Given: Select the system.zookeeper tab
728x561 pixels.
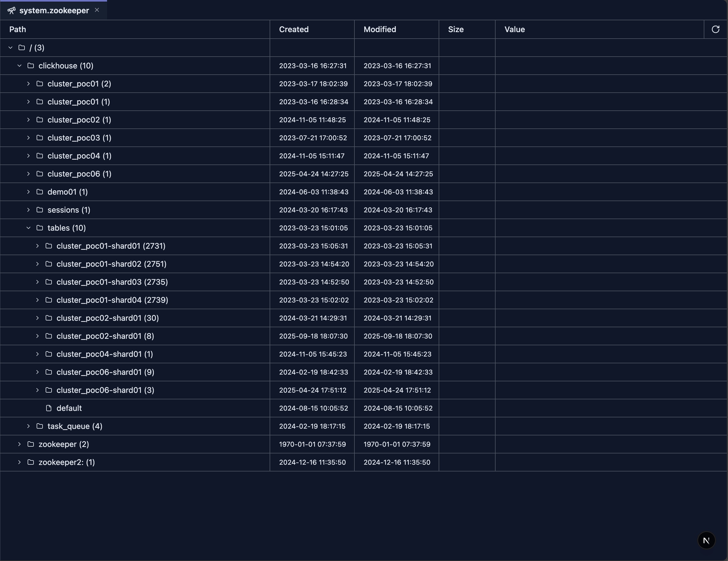Looking at the screenshot, I should click(54, 11).
